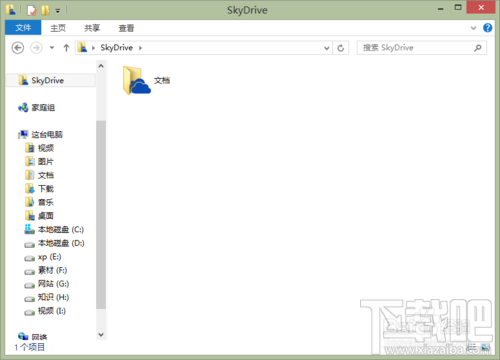Expand the ribbon with the chevron arrow
The height and width of the screenshot is (360, 500).
(473, 28)
